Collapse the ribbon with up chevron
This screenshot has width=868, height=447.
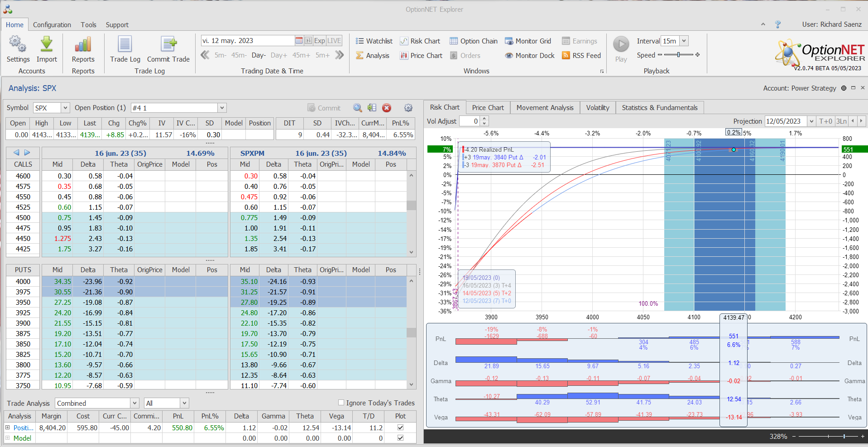pyautogui.click(x=763, y=24)
